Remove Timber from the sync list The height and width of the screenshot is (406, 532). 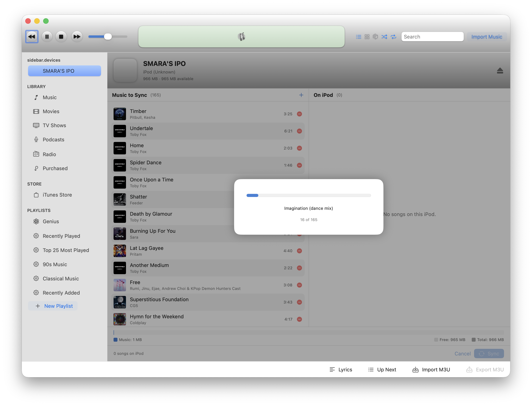pyautogui.click(x=299, y=114)
